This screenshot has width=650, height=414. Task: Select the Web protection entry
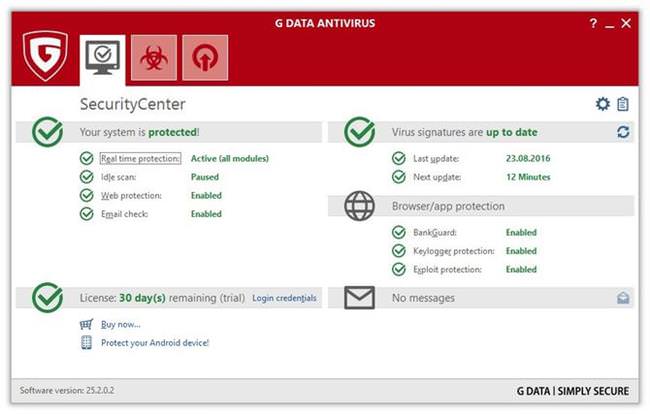(x=131, y=195)
